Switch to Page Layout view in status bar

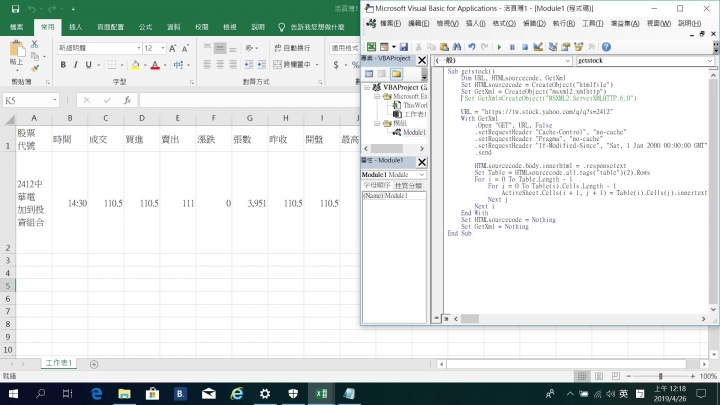coord(599,376)
